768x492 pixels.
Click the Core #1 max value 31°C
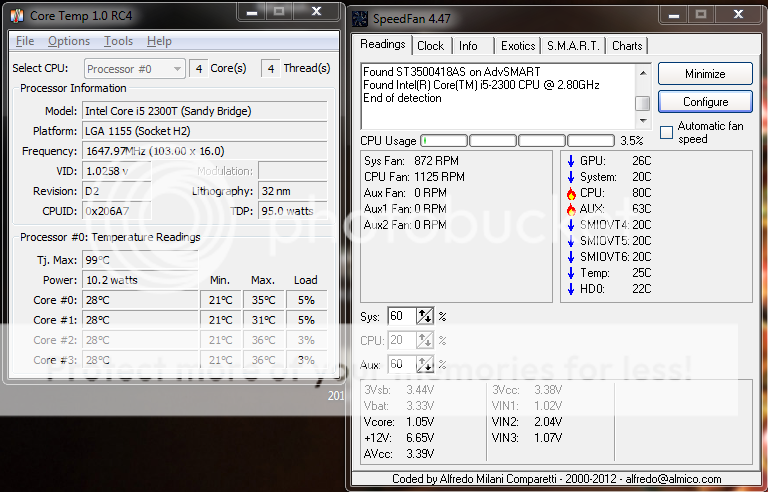point(264,320)
